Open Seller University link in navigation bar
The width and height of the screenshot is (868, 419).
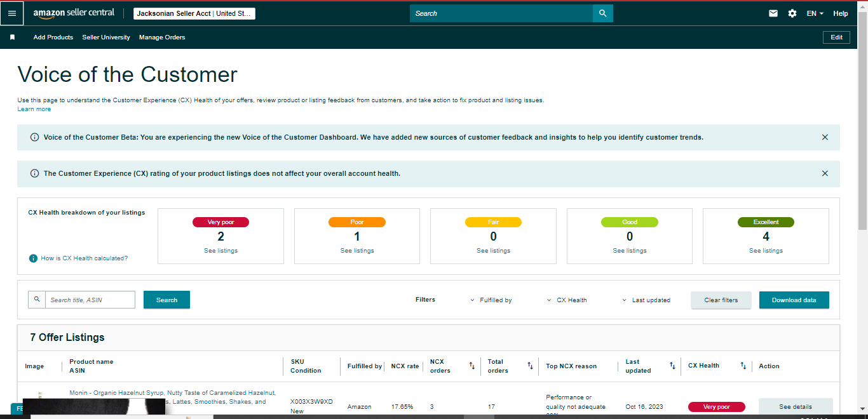(106, 37)
